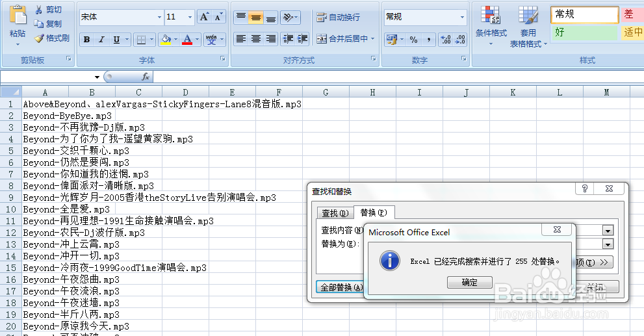Viewport: 644px width, 336px height.
Task: Open Alignment group dialog launcher
Action: coord(374,58)
